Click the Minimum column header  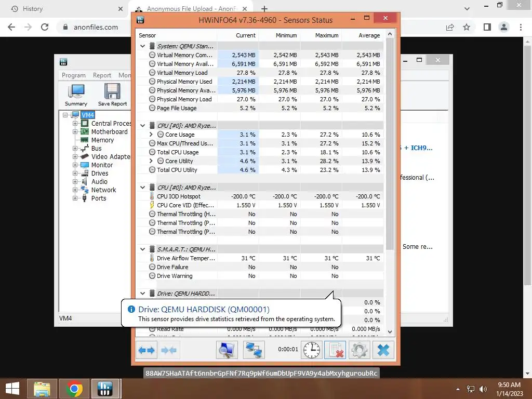coord(280,35)
